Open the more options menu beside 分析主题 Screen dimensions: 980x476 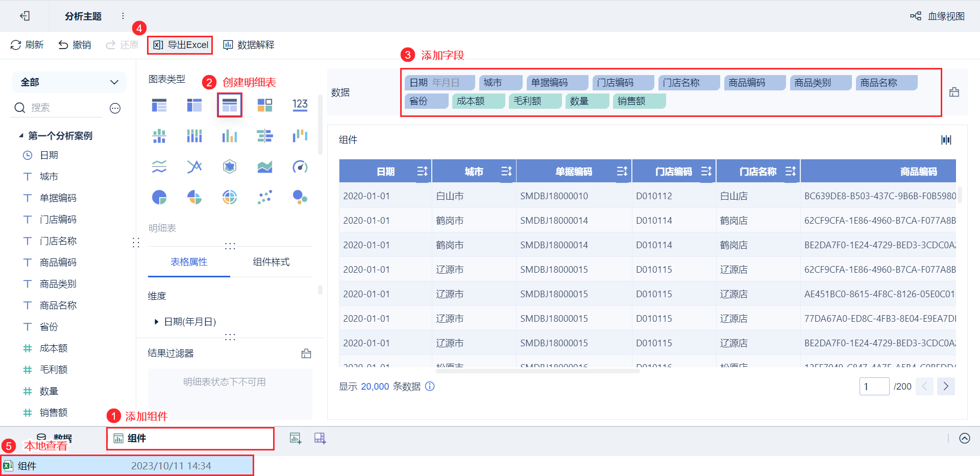(x=123, y=16)
